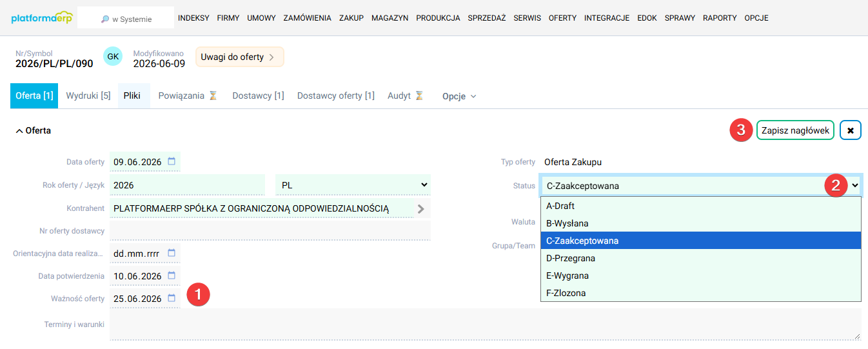Open the UMOWY menu
The width and height of the screenshot is (868, 349).
tap(261, 18)
